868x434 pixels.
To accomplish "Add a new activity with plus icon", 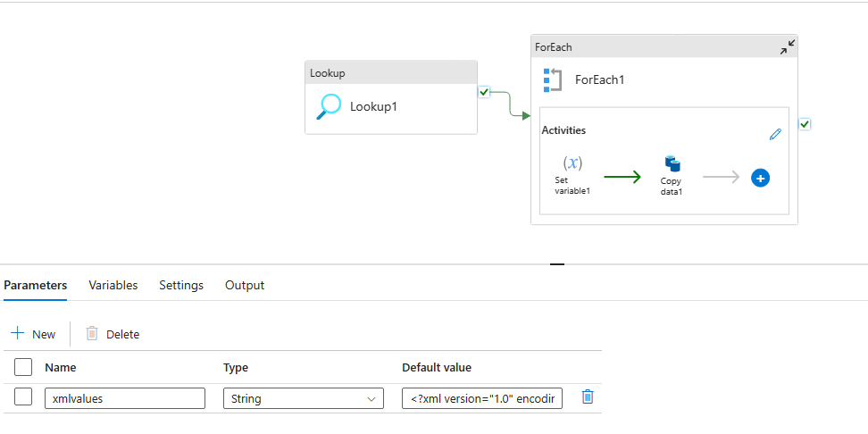I will (760, 178).
